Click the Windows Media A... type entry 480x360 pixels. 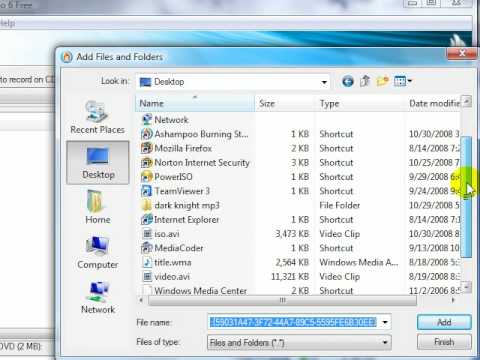tap(359, 262)
